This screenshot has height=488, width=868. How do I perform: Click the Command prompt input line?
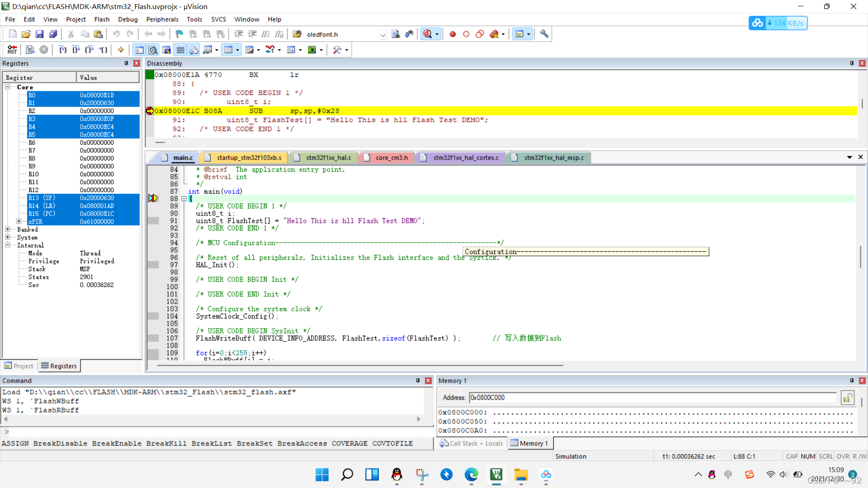coord(217,432)
